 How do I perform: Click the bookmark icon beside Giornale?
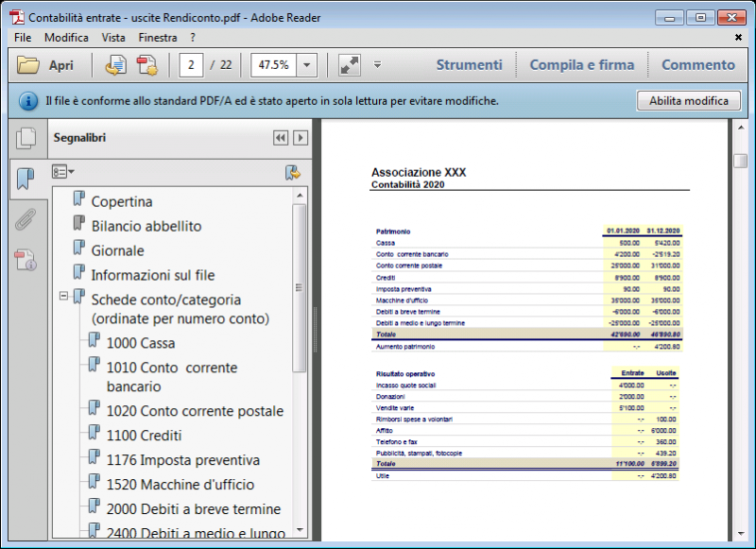point(79,248)
